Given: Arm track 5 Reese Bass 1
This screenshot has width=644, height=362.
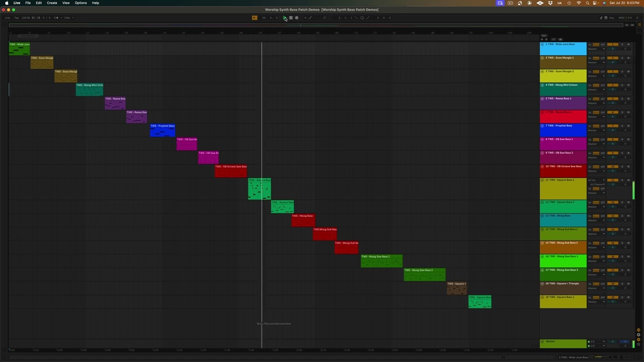Looking at the screenshot, I should (628, 99).
